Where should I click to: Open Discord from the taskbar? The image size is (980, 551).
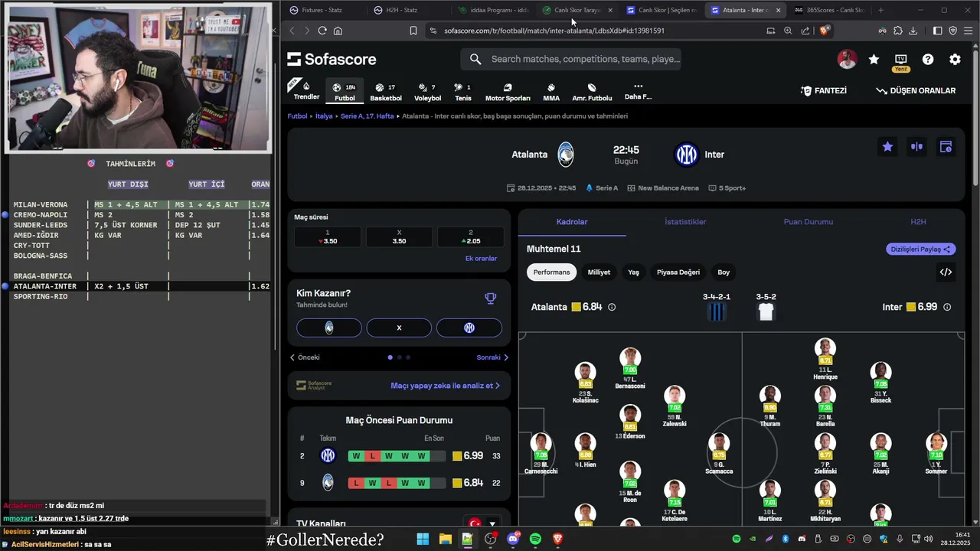pos(513,539)
